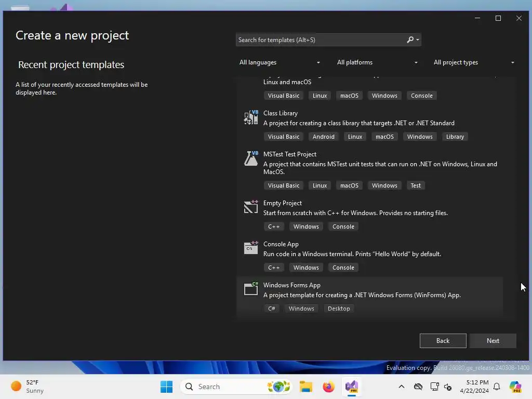
Task: Expand the All project types dropdown
Action: [x=474, y=62]
